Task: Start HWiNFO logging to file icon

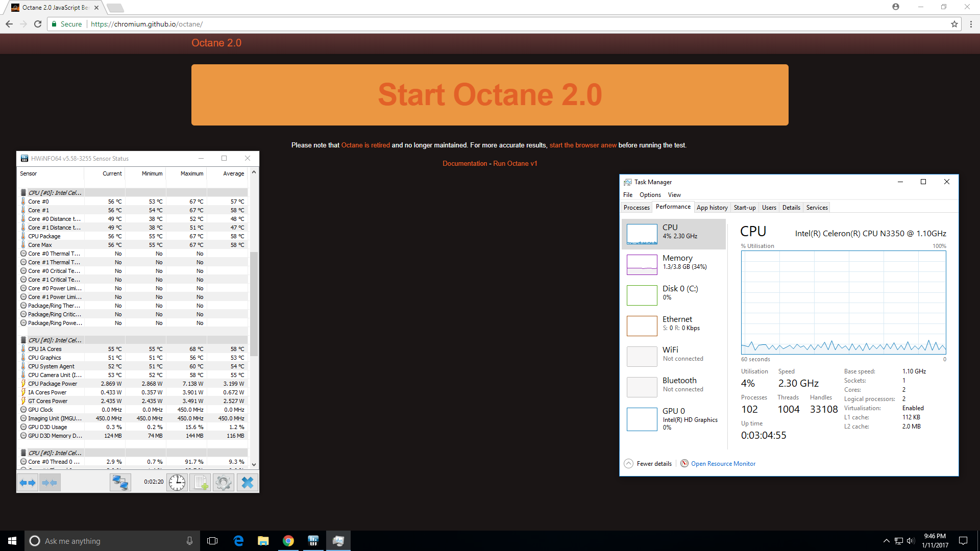Action: tap(200, 482)
